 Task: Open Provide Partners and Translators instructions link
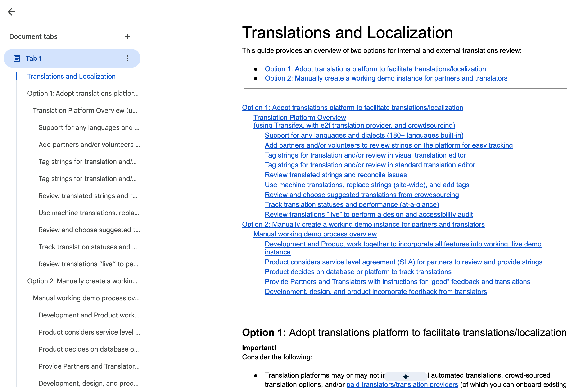pos(398,282)
